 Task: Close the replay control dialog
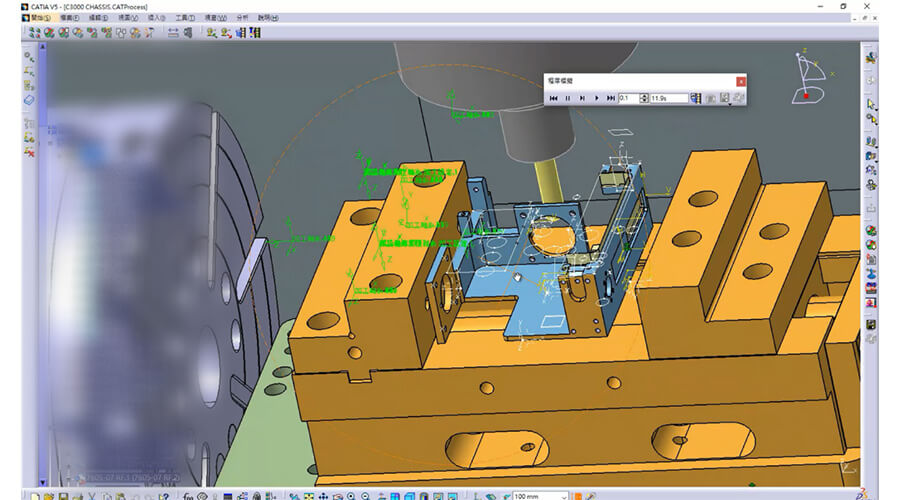[740, 80]
